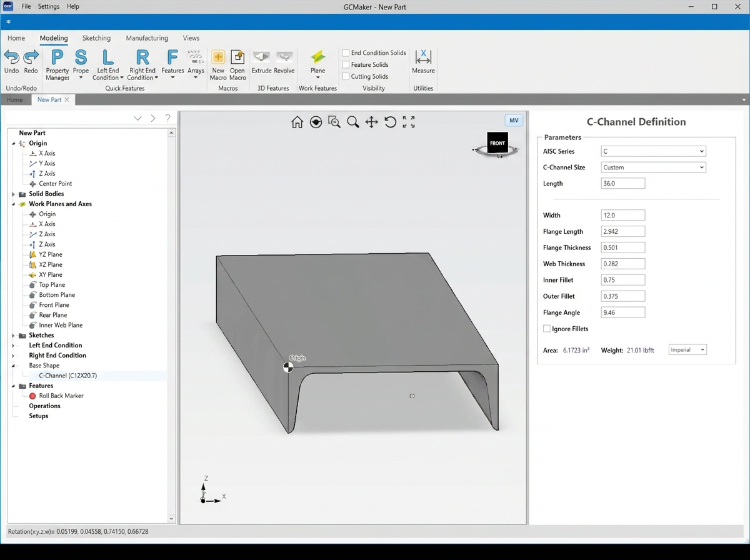Click the help question mark in tree panel
The height and width of the screenshot is (560, 750).
[x=167, y=118]
